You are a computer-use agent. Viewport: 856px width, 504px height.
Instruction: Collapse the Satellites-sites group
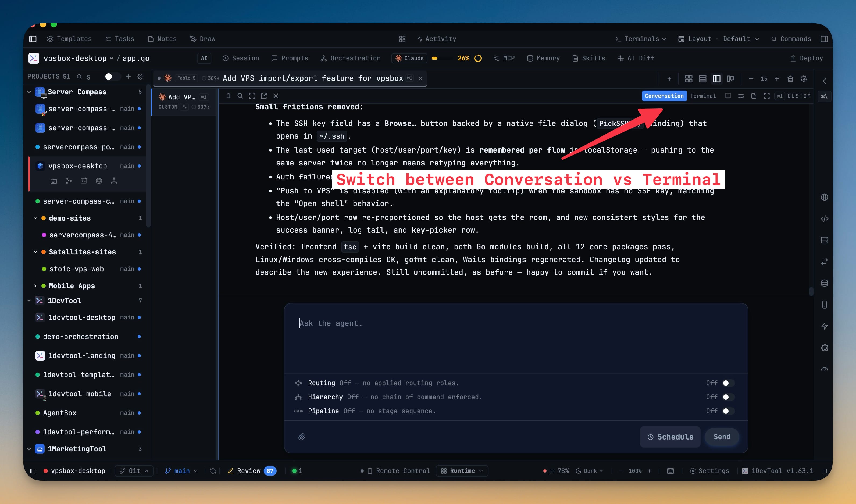coord(35,252)
